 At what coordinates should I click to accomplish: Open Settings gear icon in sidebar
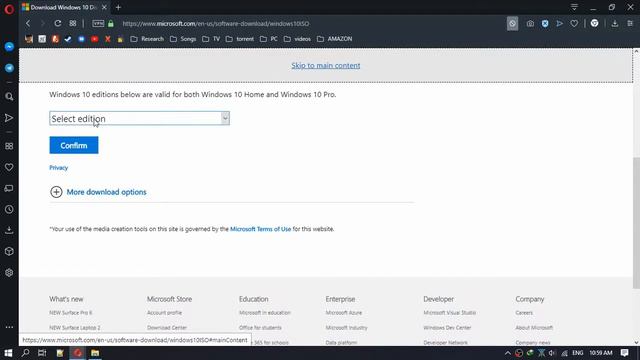pyautogui.click(x=9, y=273)
